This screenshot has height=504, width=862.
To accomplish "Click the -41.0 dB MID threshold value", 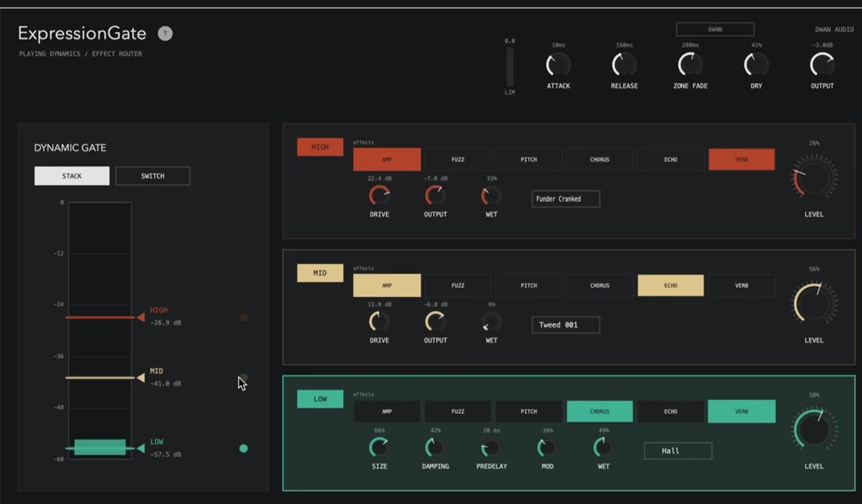I will tap(166, 384).
